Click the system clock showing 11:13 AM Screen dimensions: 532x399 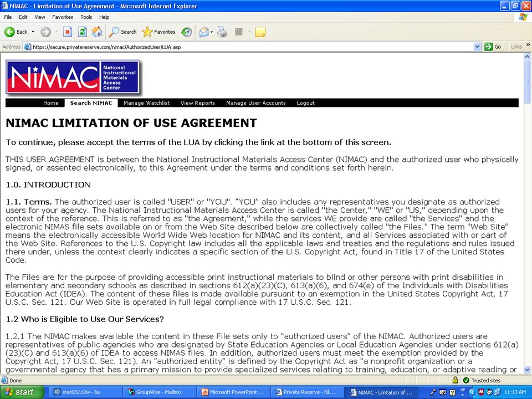tap(515, 392)
